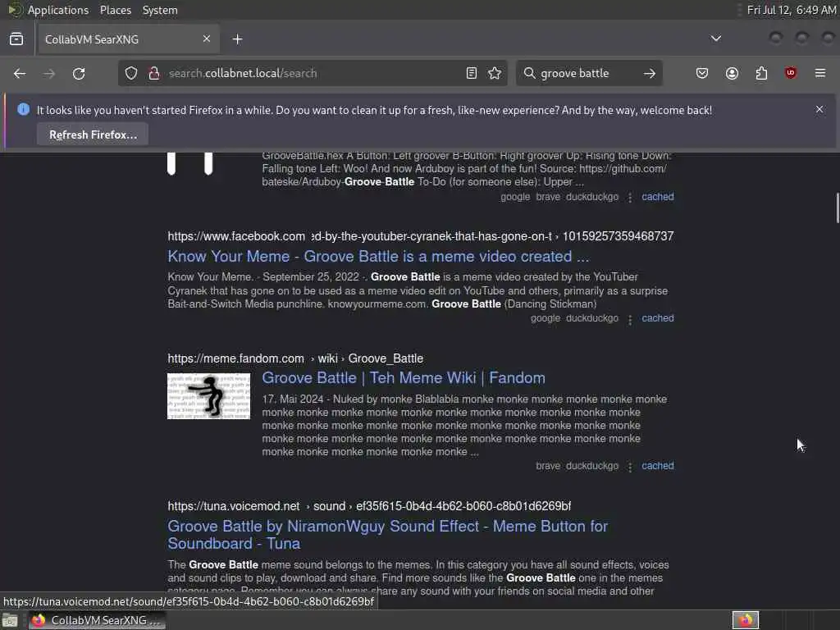Open the Places menu
Viewport: 840px width, 630px height.
[x=115, y=10]
